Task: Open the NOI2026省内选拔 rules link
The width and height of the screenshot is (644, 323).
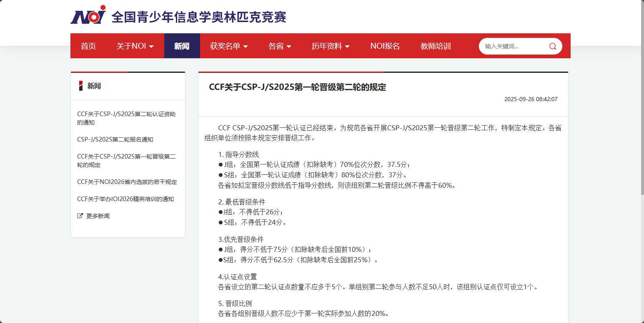Action: [127, 182]
